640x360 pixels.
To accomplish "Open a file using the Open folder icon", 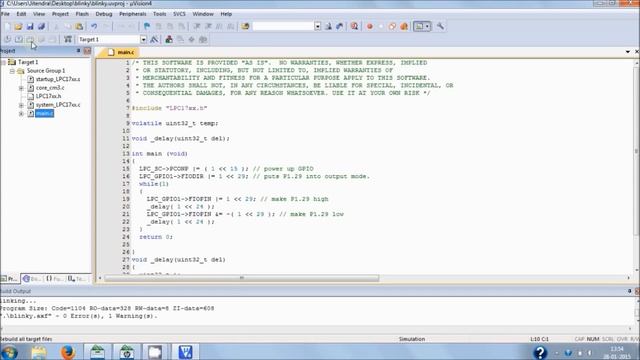I will (18, 27).
